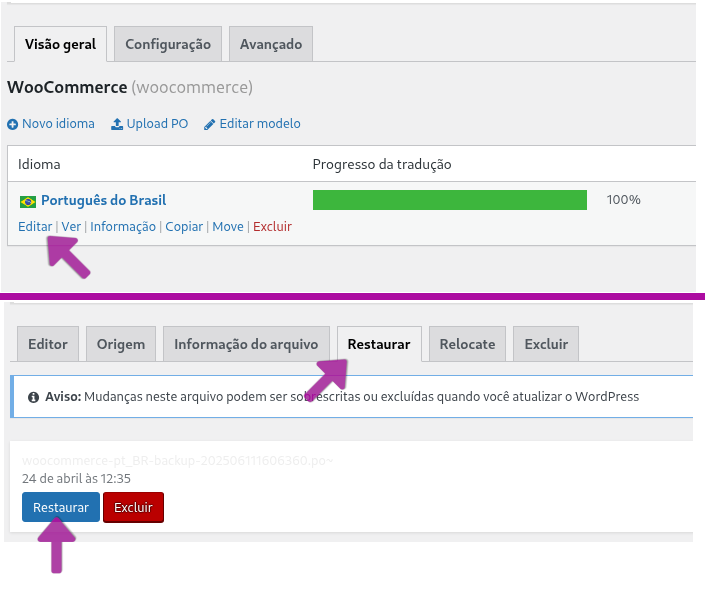Click the Editar link under Português do Brasil
Viewport: 705px width, 594px height.
35,227
